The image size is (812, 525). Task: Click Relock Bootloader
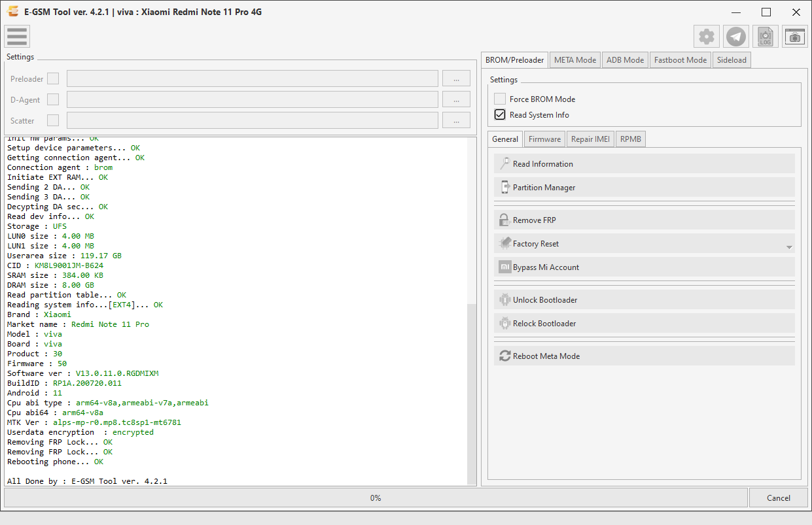pyautogui.click(x=644, y=323)
